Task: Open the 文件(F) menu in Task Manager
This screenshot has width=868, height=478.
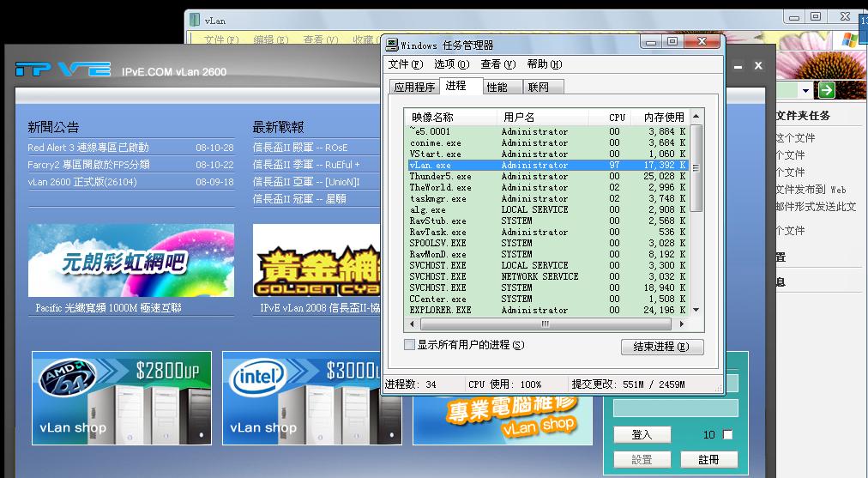Action: coord(405,64)
